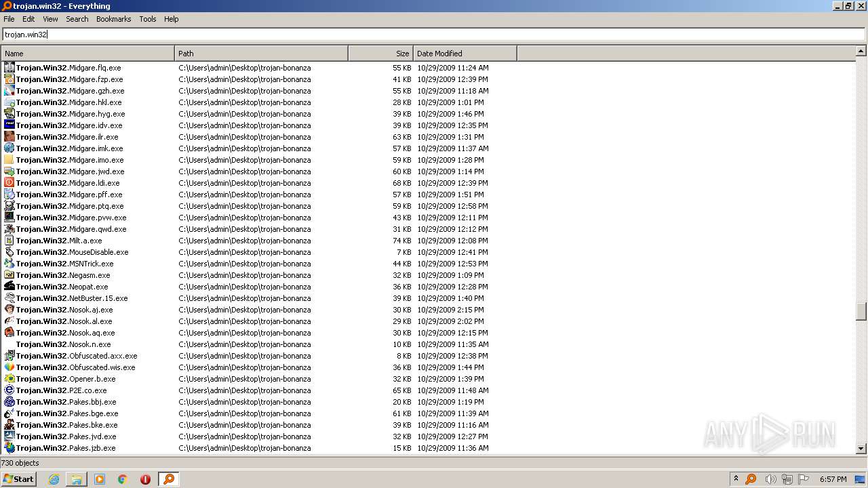Viewport: 868px width, 488px height.
Task: Click date 10/29/2009 2:15 PM
Action: pyautogui.click(x=450, y=310)
